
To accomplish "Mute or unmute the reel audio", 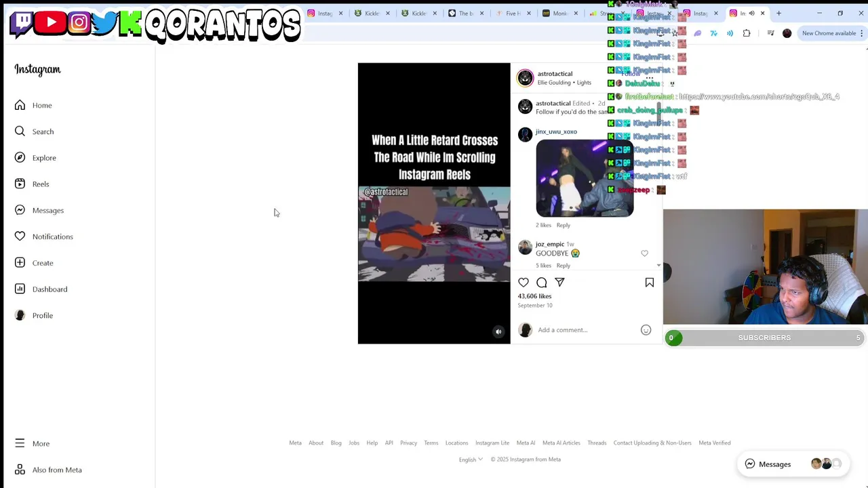I will (x=498, y=332).
